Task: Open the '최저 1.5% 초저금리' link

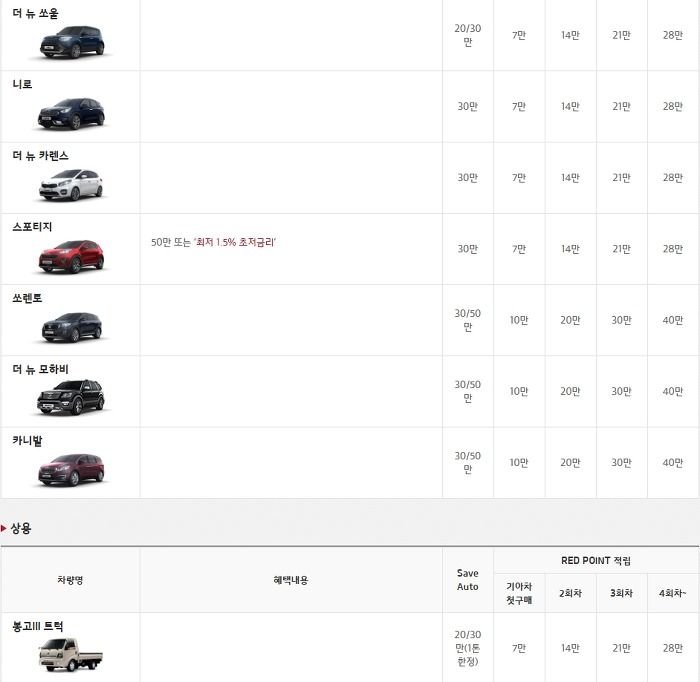Action: click(235, 242)
